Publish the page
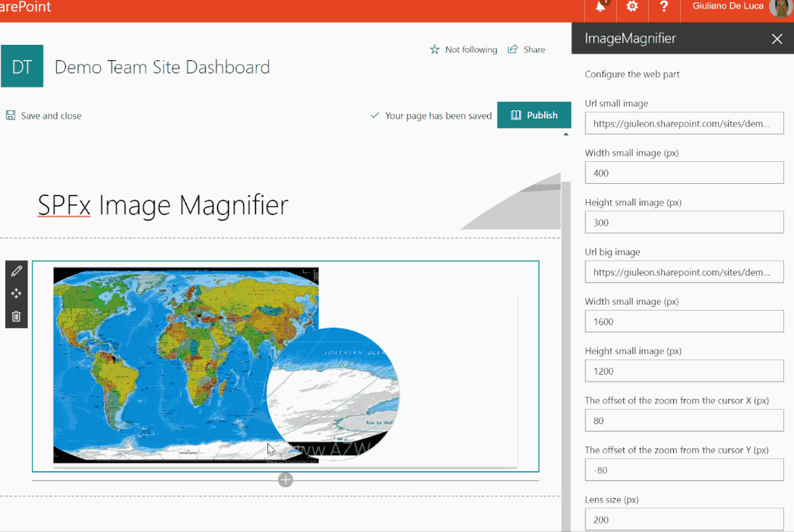794x532 pixels. (x=534, y=115)
